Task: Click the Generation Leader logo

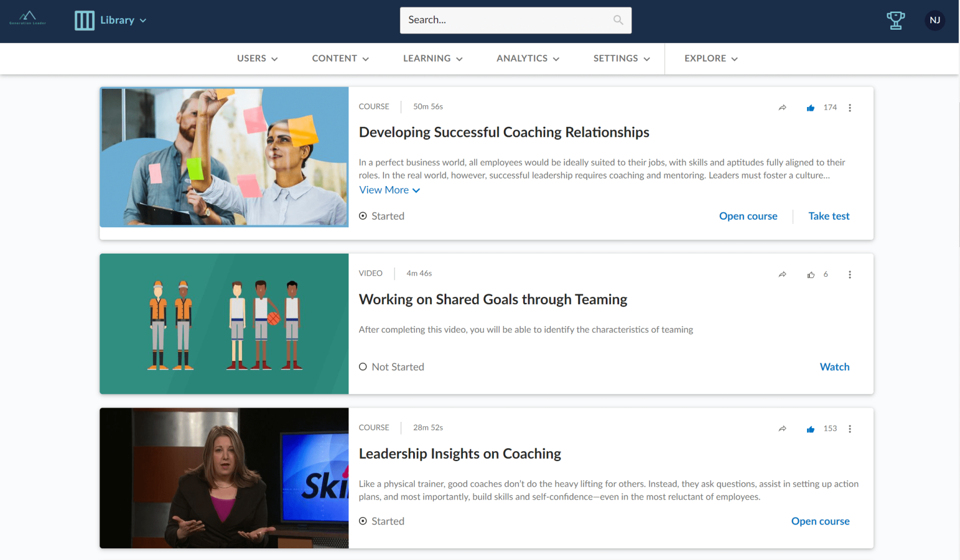Action: 28,19
